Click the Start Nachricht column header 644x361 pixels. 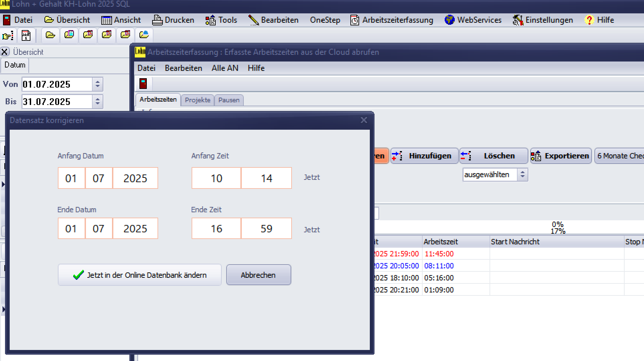[557, 242]
